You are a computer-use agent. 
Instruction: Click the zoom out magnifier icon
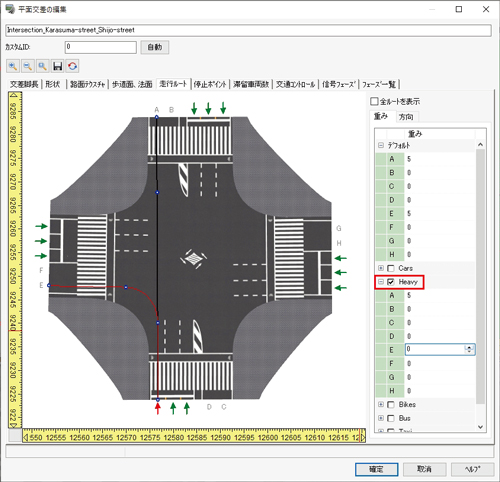coord(28,66)
